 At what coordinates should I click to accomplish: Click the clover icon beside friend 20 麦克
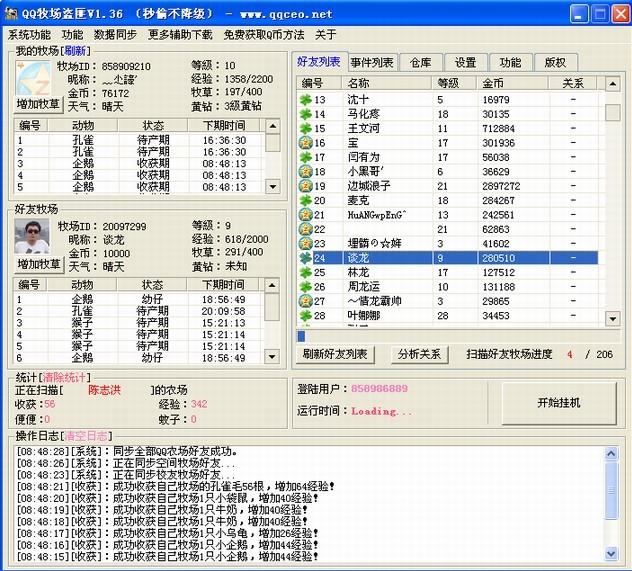pos(306,200)
